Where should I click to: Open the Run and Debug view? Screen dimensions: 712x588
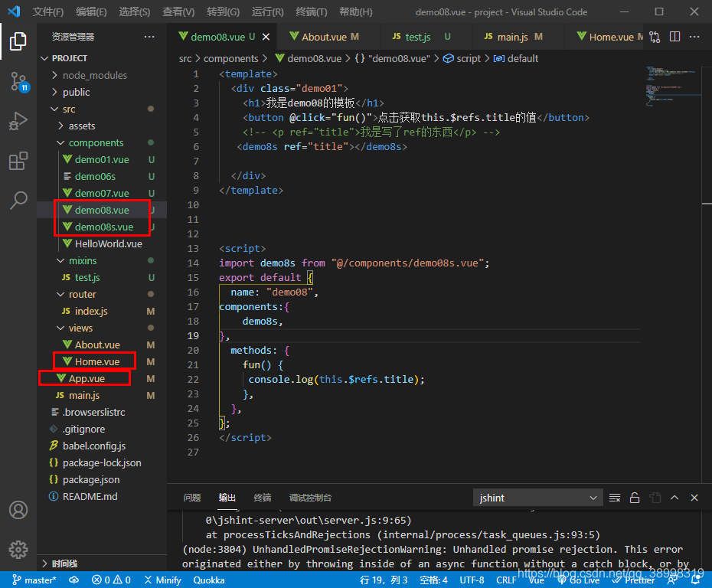tap(18, 121)
